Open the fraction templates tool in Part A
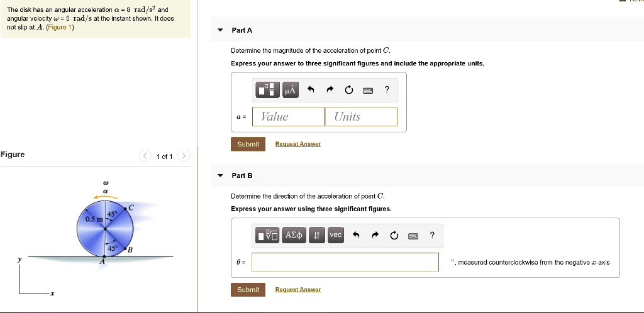 coord(267,90)
